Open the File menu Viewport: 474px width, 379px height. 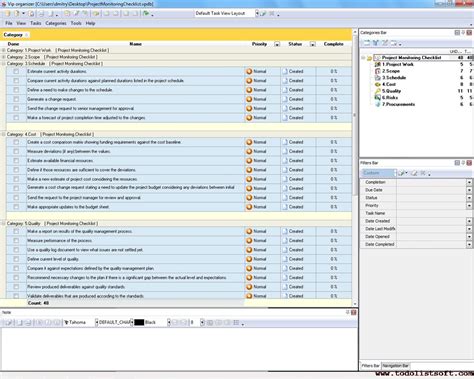tap(9, 23)
